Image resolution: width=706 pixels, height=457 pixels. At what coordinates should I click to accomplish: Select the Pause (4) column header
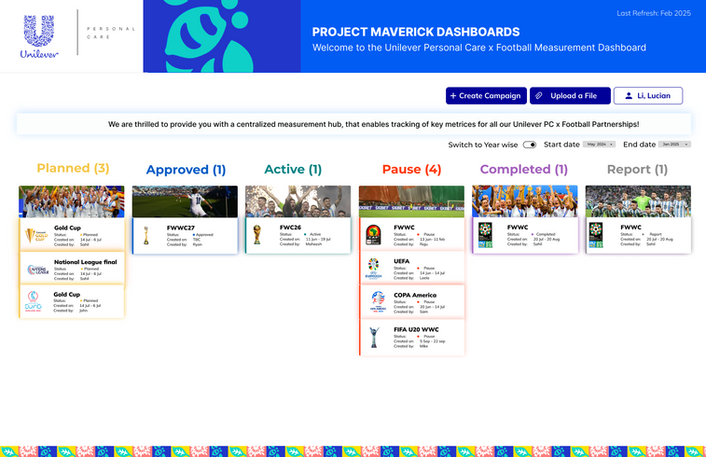click(412, 169)
